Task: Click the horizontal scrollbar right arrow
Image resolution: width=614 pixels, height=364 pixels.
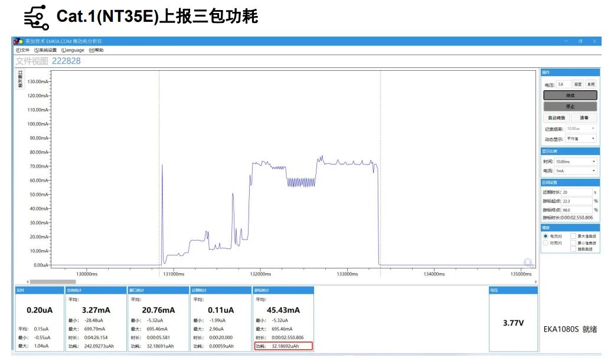Action: pos(535,281)
